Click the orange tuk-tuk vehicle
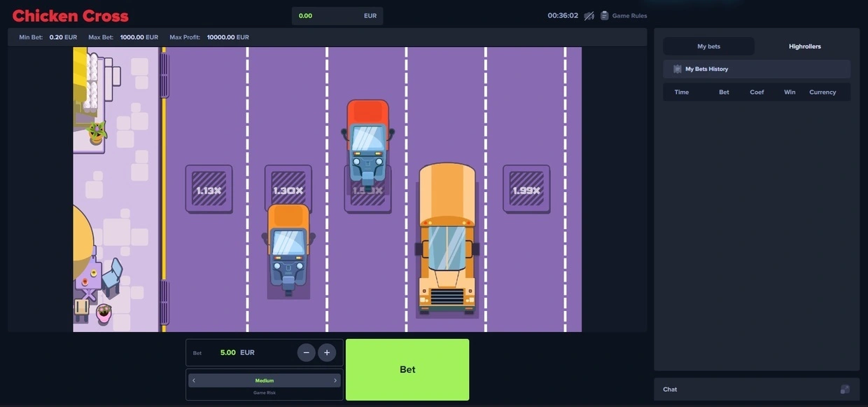Viewport: 868px width, 407px height. click(x=288, y=249)
